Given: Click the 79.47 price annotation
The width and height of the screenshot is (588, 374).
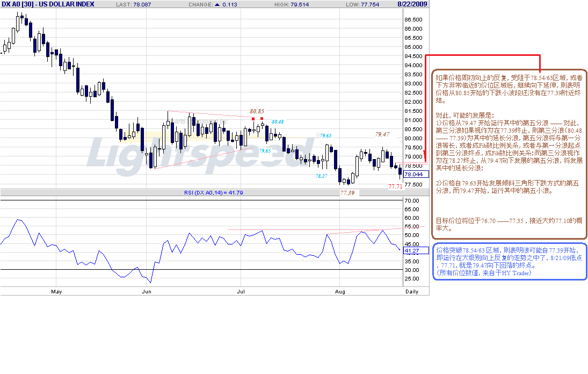Looking at the screenshot, I should click(382, 134).
